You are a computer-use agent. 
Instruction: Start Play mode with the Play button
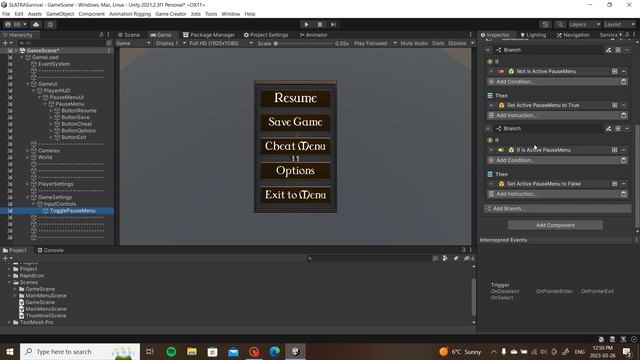tap(307, 24)
